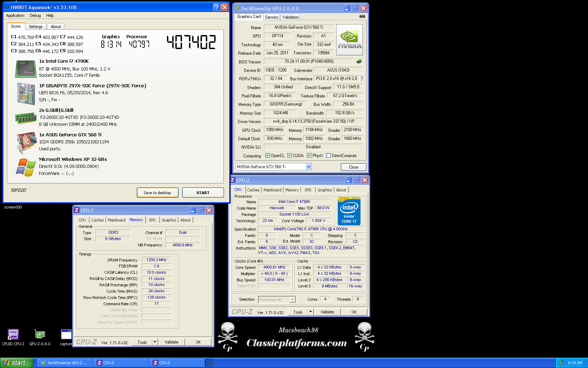This screenshot has height=368, width=588.
Task: Open the CPUID CPU-Z desktop shortcut
Action: click(13, 338)
